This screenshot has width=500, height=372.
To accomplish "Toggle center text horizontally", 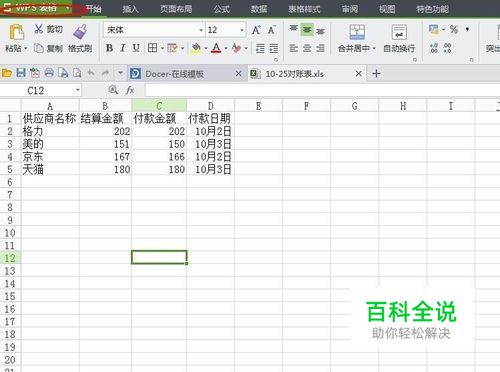I will [307, 49].
